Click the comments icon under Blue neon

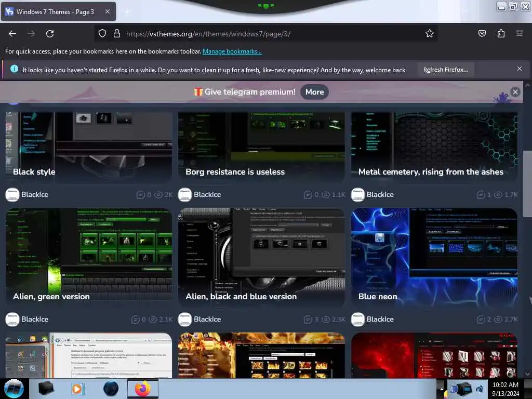pyautogui.click(x=481, y=320)
